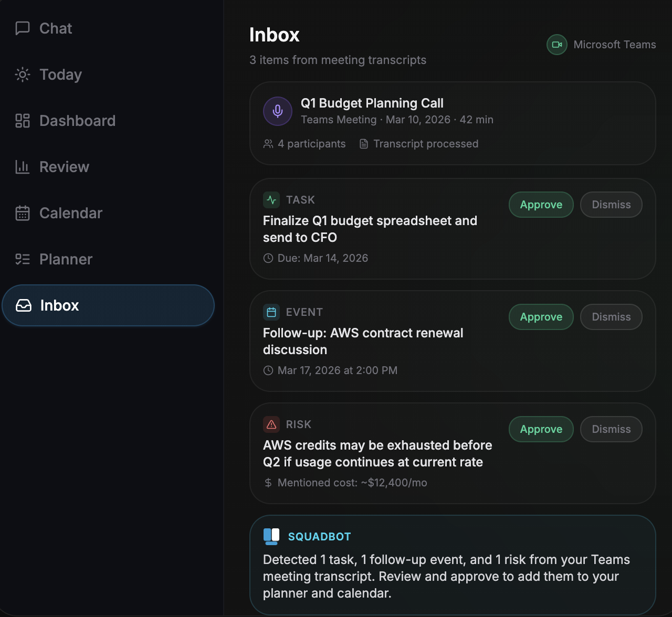
Task: Click the Microsoft Teams video camera icon
Action: coord(557,45)
